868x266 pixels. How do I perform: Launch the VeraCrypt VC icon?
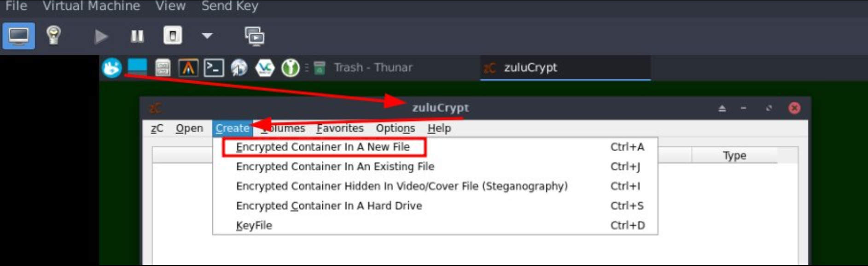tap(265, 68)
